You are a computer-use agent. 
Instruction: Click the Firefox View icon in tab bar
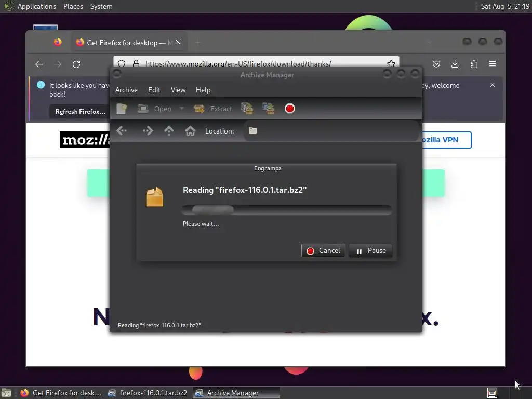click(x=58, y=42)
